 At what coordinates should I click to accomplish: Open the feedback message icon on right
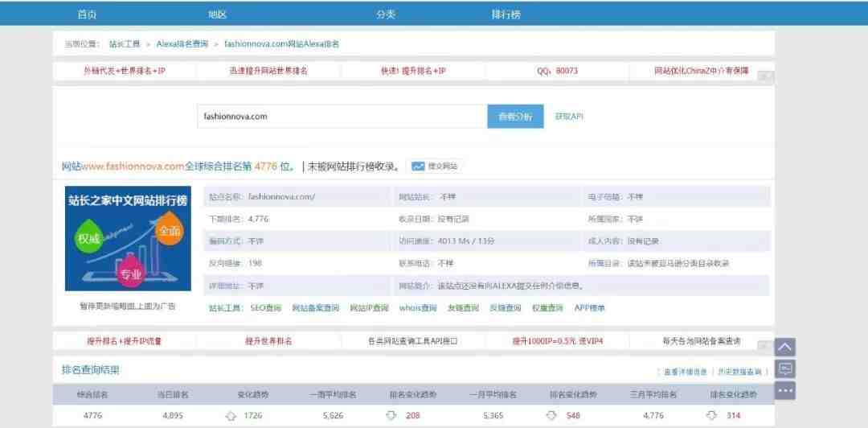784,368
